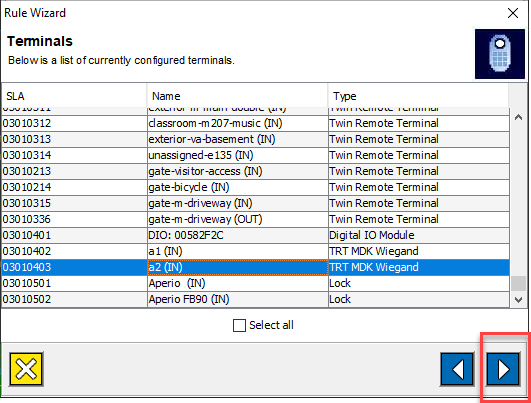This screenshot has width=531, height=403.
Task: Click the terminal keypad icon
Action: point(500,54)
